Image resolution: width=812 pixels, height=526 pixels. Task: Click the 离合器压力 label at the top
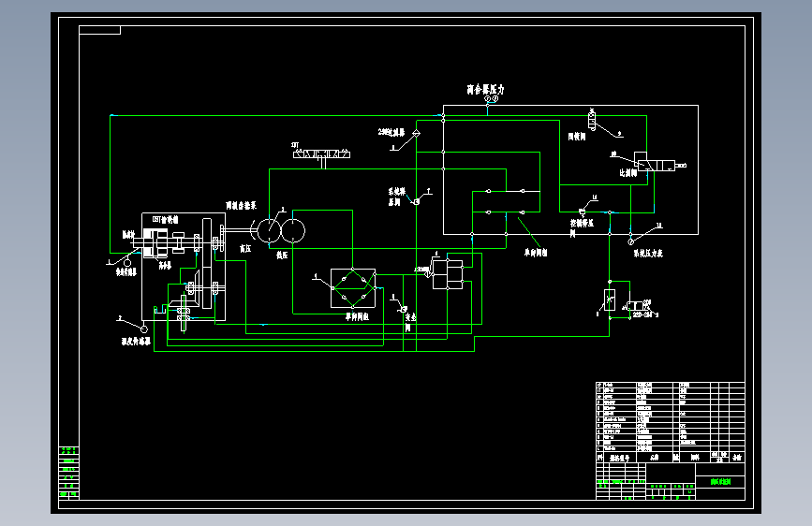[x=485, y=90]
